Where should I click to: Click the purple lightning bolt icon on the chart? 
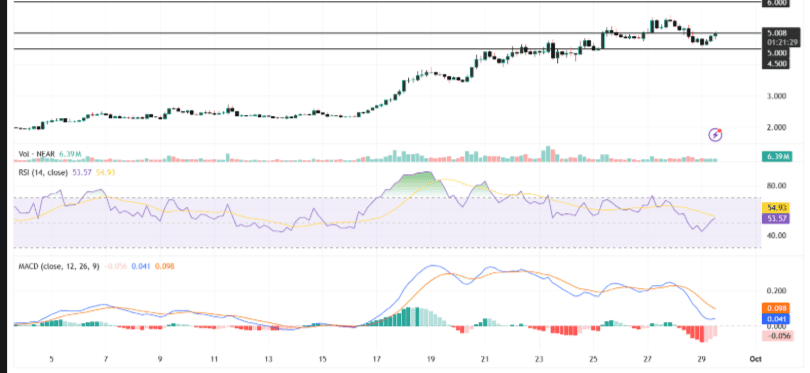click(x=715, y=135)
